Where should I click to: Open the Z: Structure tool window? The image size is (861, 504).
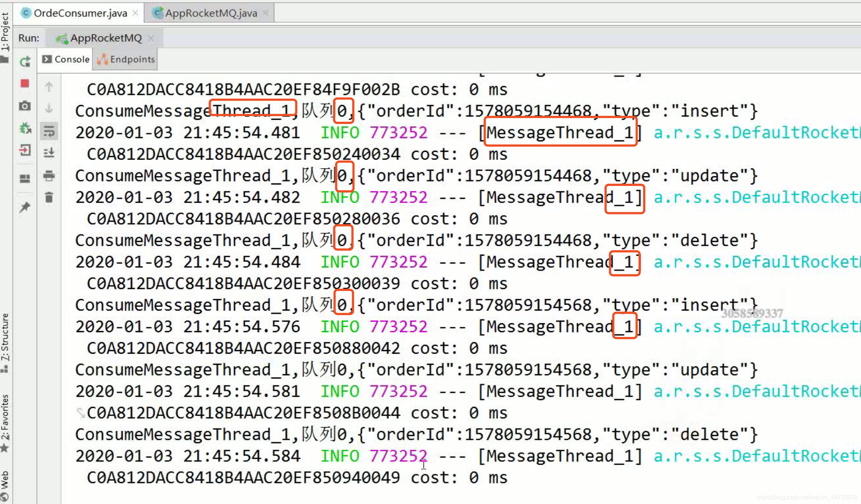pyautogui.click(x=5, y=336)
